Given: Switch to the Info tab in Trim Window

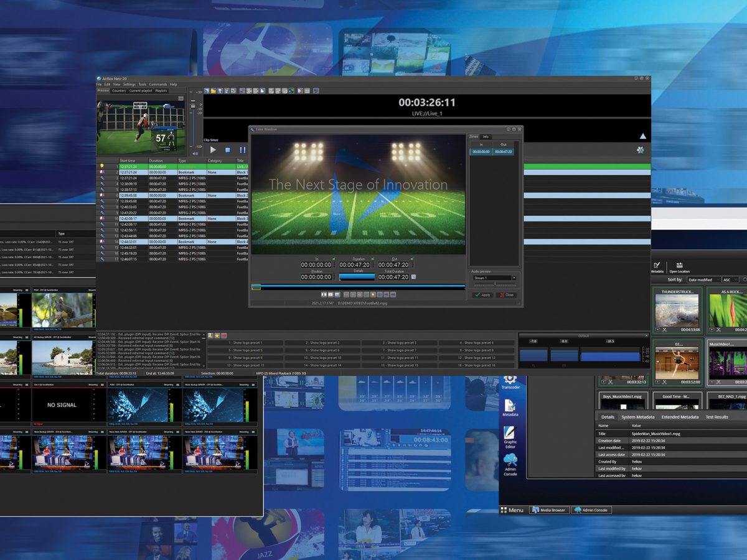Looking at the screenshot, I should pos(486,137).
